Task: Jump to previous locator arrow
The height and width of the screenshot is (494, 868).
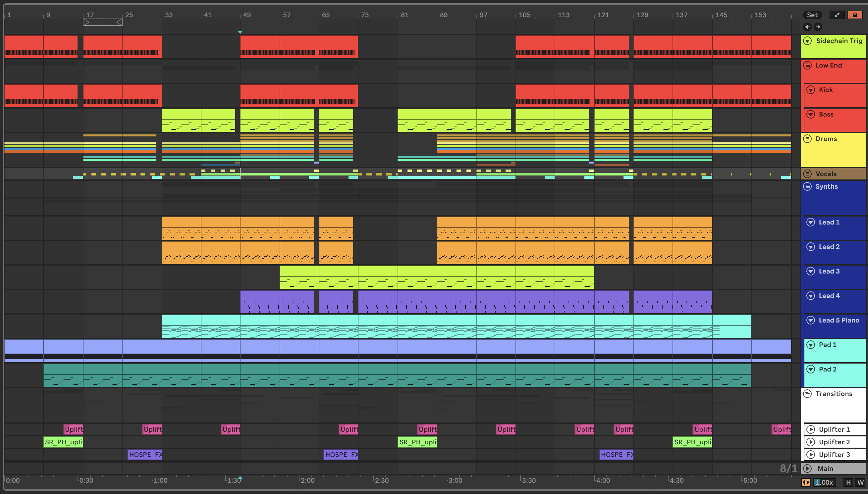Action: (x=807, y=27)
